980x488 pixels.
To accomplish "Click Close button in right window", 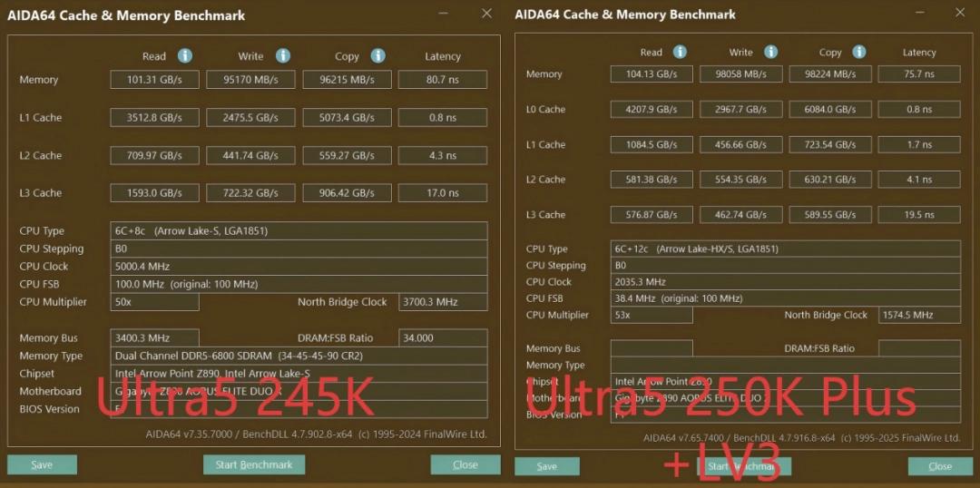I will 940,467.
